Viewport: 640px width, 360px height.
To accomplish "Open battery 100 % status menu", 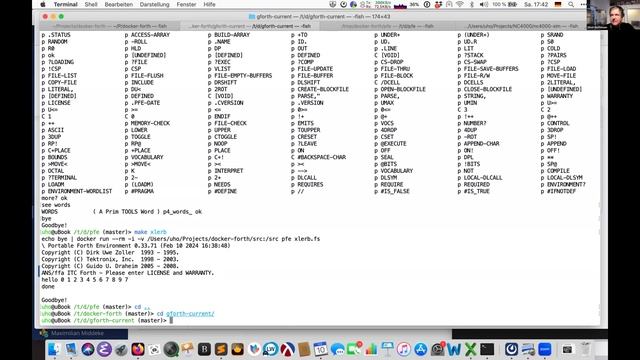I will [x=504, y=4].
